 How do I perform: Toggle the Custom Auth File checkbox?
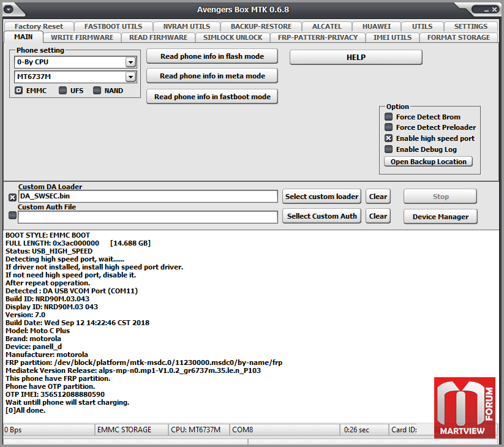12,216
